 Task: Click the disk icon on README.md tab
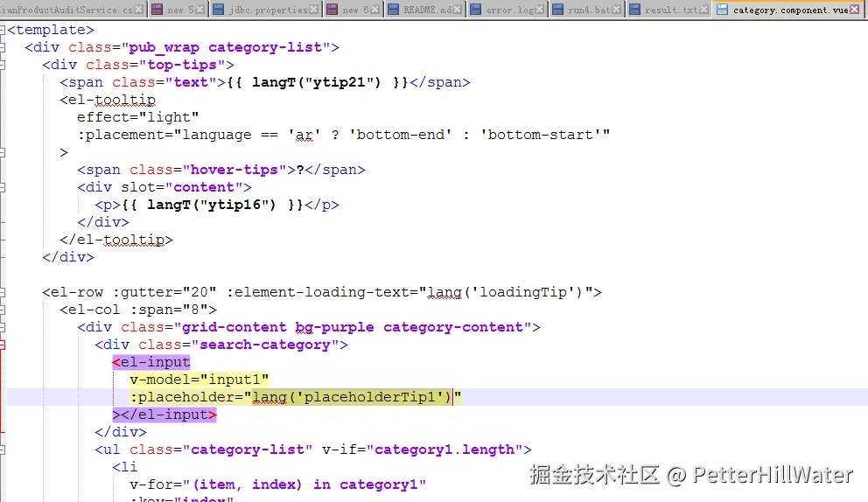pos(394,10)
